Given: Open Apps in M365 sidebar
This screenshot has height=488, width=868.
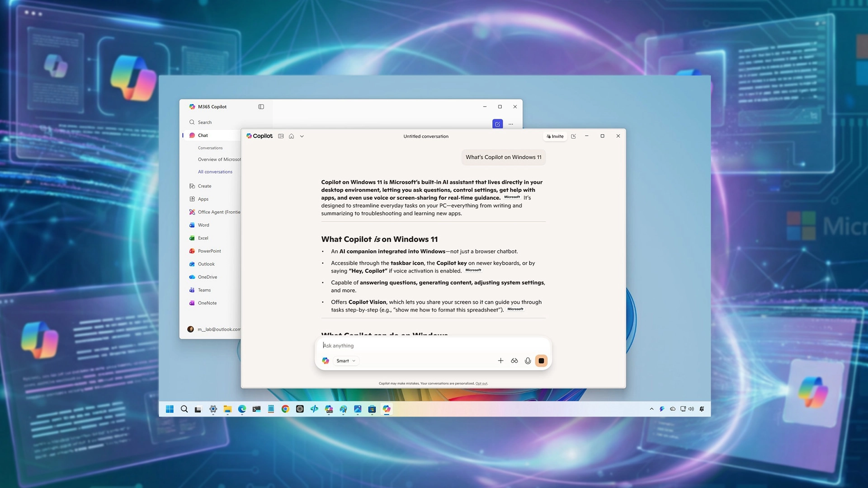Looking at the screenshot, I should pyautogui.click(x=203, y=199).
